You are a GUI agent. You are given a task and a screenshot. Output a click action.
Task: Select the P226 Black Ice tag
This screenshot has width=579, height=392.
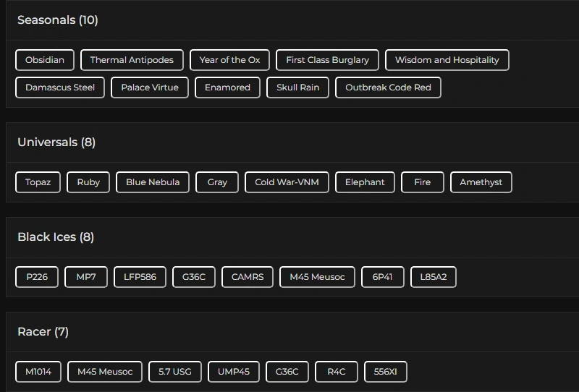click(37, 277)
